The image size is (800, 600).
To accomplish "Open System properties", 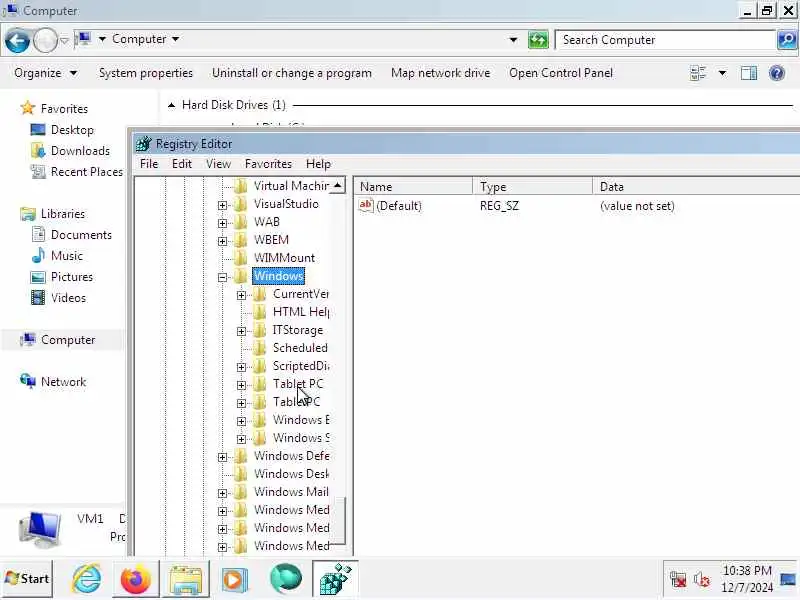I will coord(146,73).
